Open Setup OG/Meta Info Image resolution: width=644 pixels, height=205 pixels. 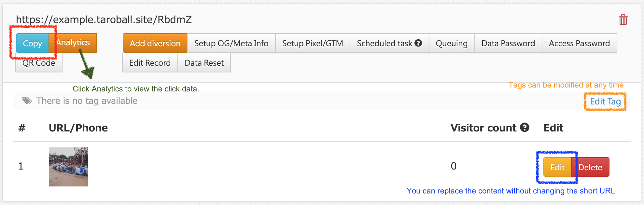(x=231, y=43)
